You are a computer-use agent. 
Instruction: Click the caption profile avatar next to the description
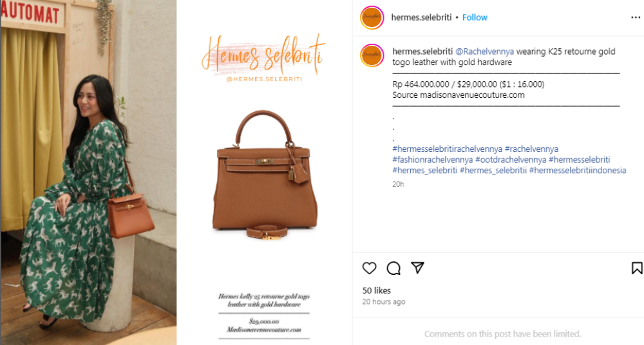[x=372, y=55]
